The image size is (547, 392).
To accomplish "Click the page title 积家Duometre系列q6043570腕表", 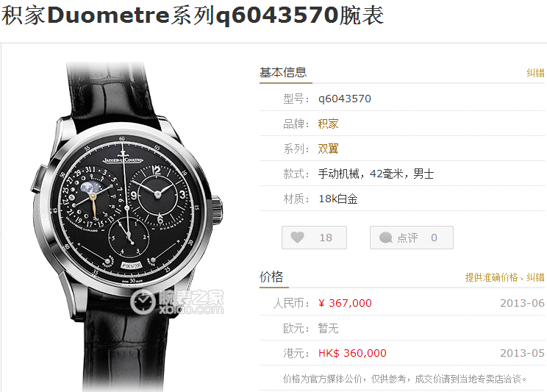I will coord(193,15).
